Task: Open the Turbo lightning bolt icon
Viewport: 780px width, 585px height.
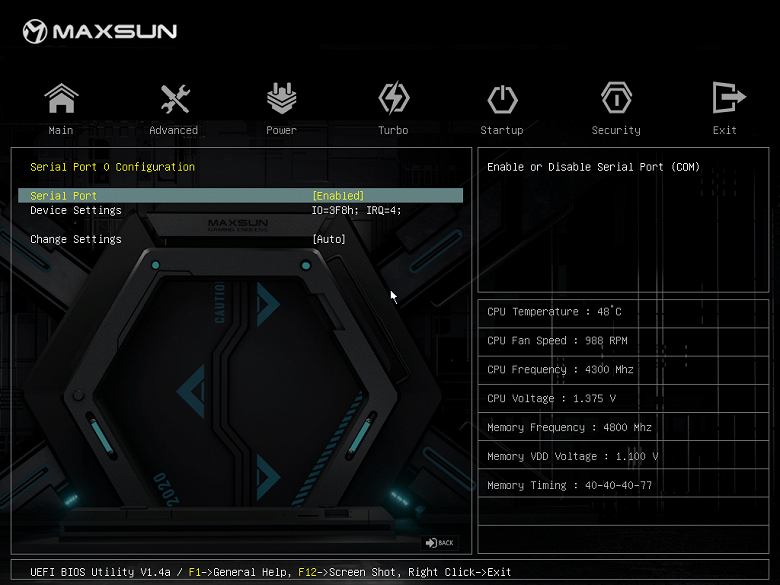Action: click(394, 98)
